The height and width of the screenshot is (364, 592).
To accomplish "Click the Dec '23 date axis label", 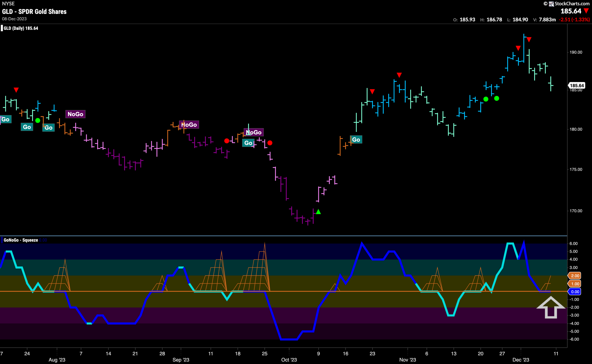I will tap(521, 360).
